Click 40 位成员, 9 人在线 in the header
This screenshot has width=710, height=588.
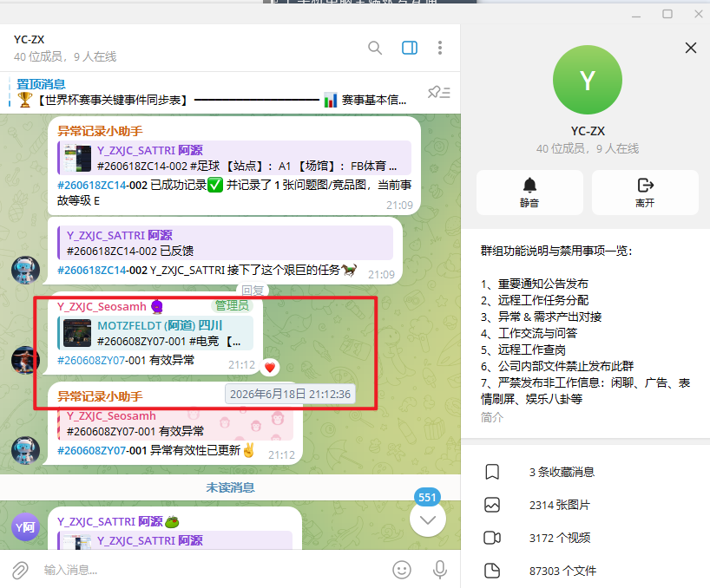coord(65,56)
